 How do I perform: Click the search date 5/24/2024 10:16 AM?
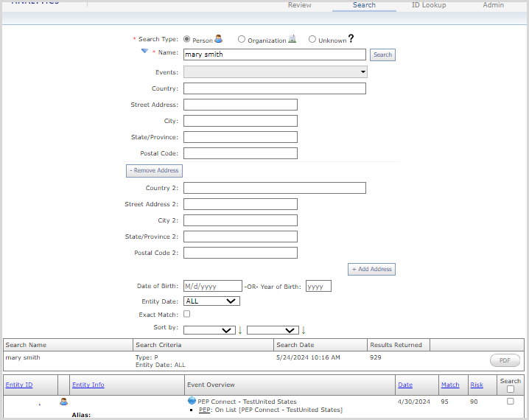pos(308,357)
